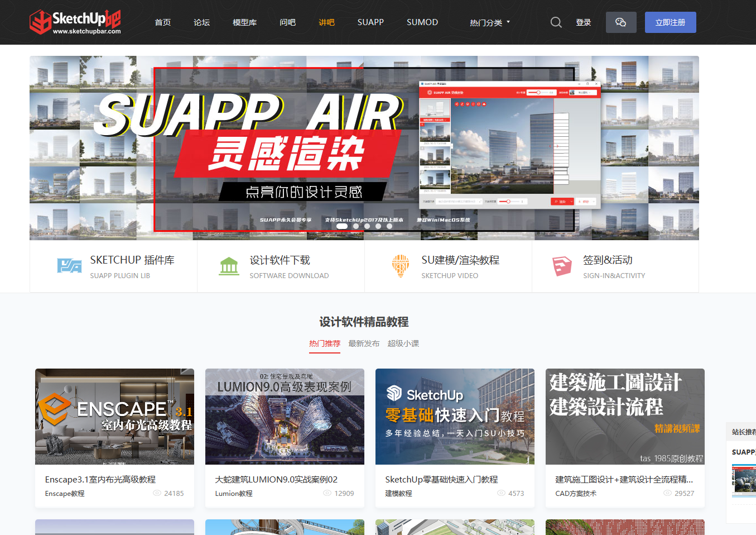Screen dimensions: 756x535
Task: Open the 论坛 nav item
Action: tap(202, 22)
